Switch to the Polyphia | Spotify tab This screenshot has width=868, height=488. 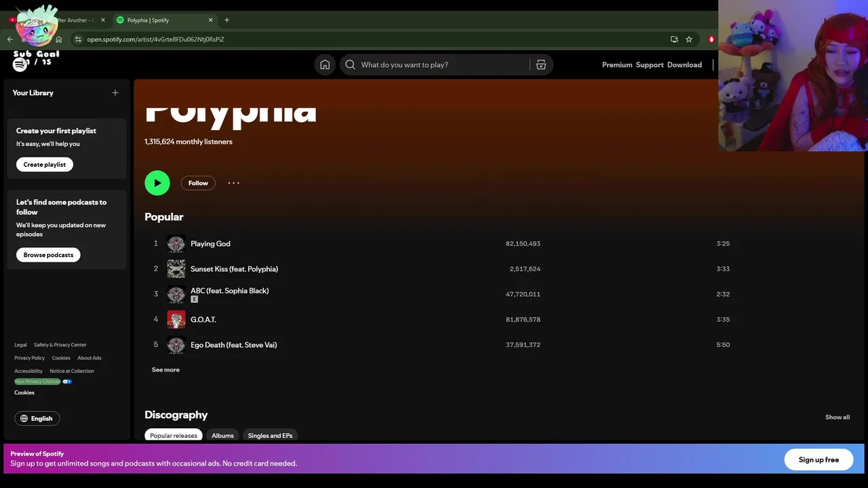coord(163,20)
